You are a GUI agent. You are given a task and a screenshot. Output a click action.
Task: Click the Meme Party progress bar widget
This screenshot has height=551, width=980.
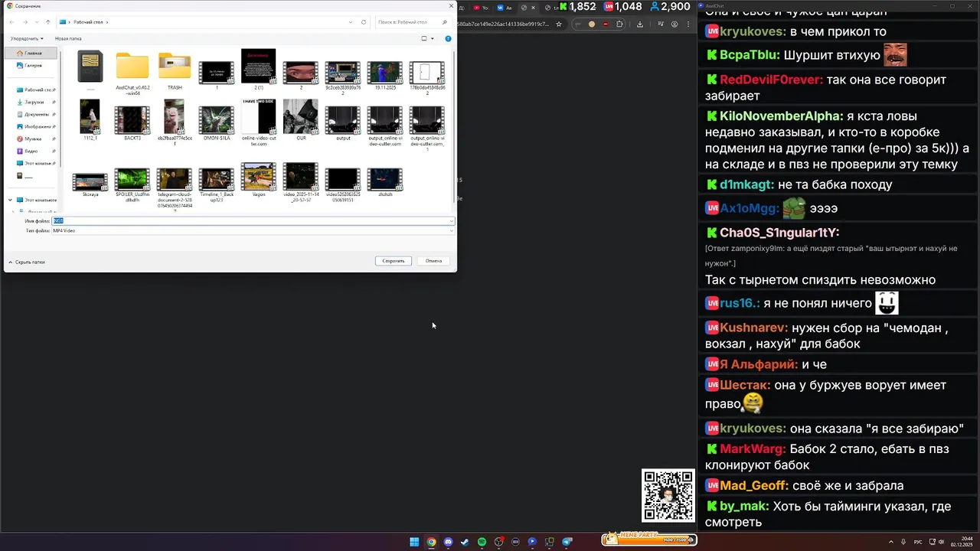[x=649, y=539]
